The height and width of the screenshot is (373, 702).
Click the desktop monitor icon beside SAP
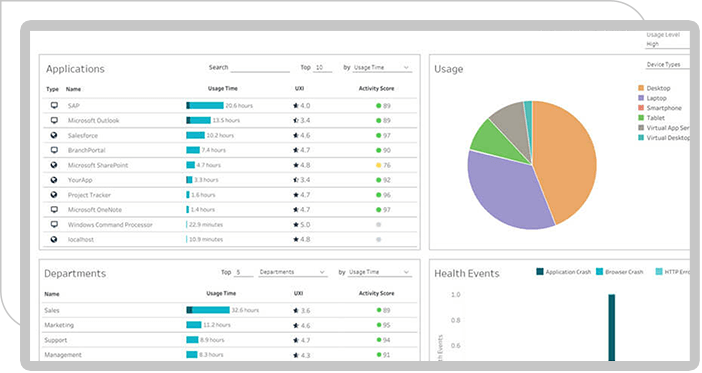click(54, 106)
